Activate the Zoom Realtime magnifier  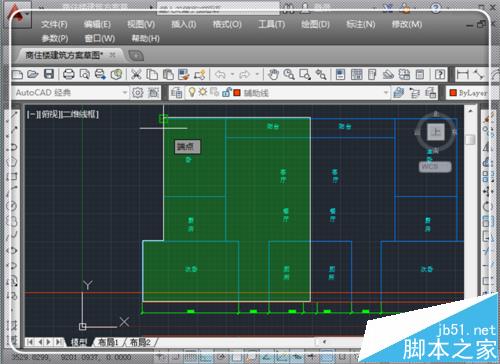coord(289,74)
